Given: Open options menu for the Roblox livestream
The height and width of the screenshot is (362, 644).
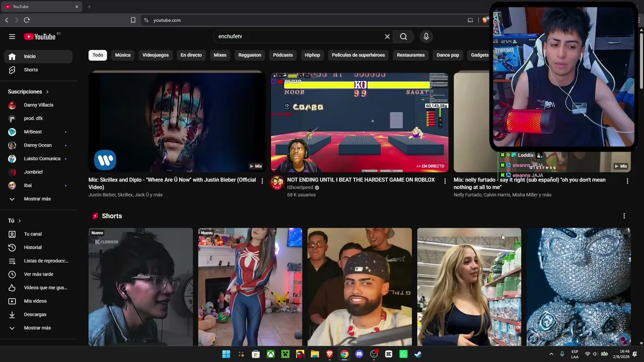Looking at the screenshot, I should pyautogui.click(x=445, y=181).
